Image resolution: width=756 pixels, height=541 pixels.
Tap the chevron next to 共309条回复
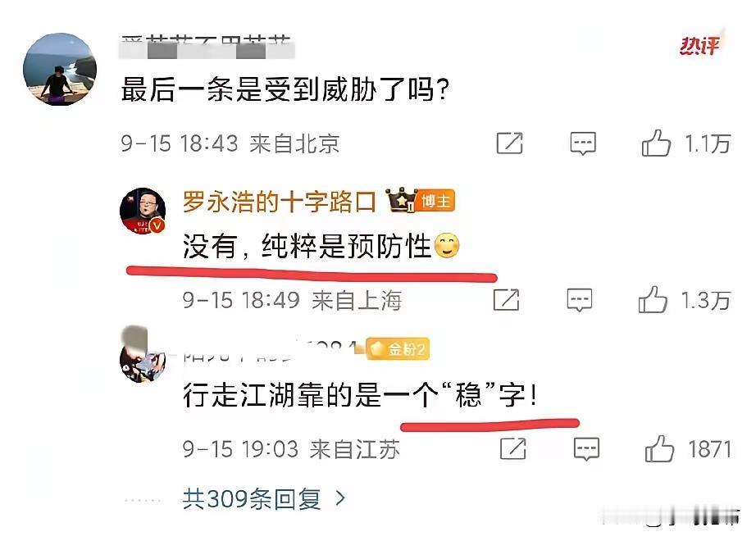click(340, 498)
